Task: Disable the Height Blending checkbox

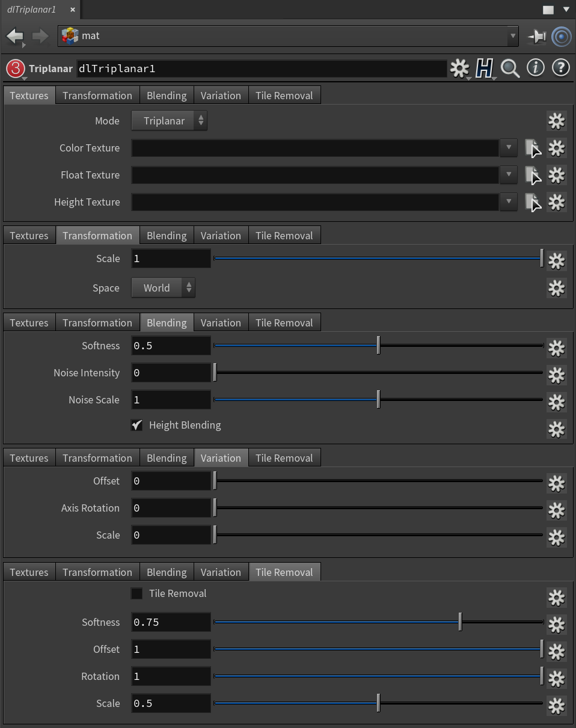Action: pyautogui.click(x=137, y=425)
